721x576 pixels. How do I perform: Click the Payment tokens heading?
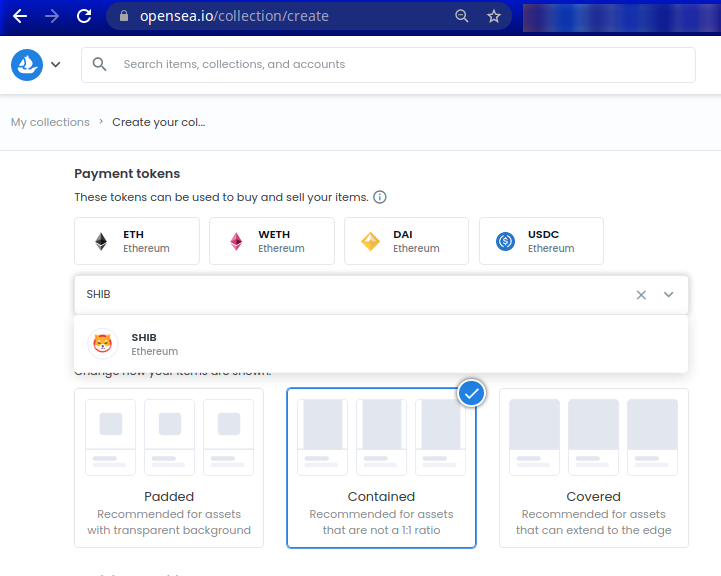tap(127, 174)
